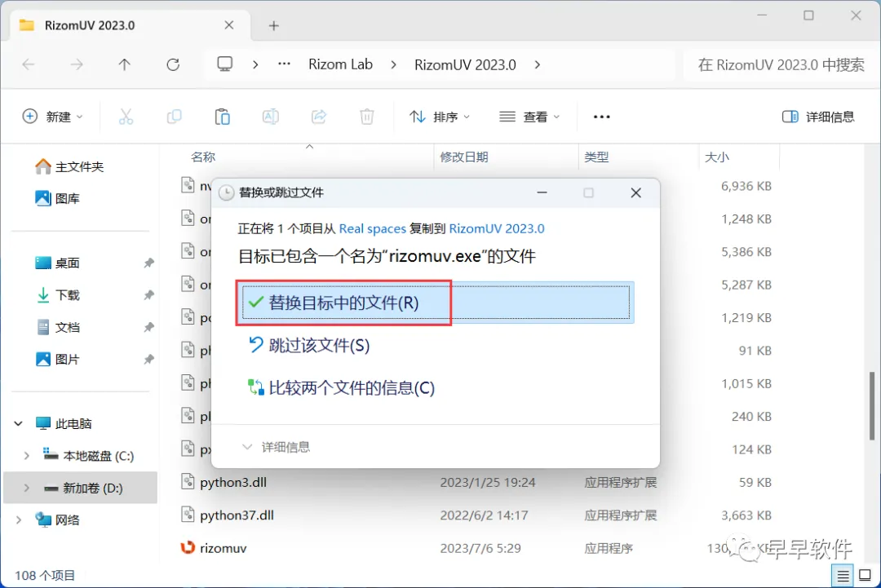The image size is (881, 588).
Task: Select Network (网络) in sidebar
Action: [57, 520]
